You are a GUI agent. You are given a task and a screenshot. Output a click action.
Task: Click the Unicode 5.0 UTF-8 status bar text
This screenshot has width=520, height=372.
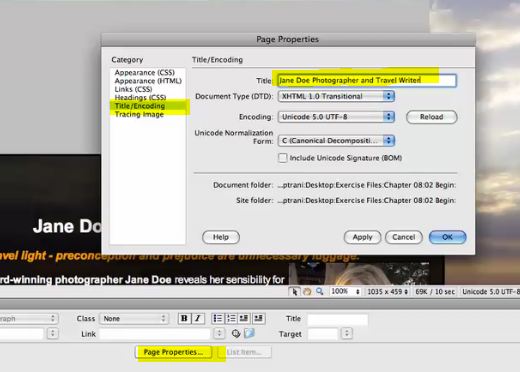click(490, 292)
